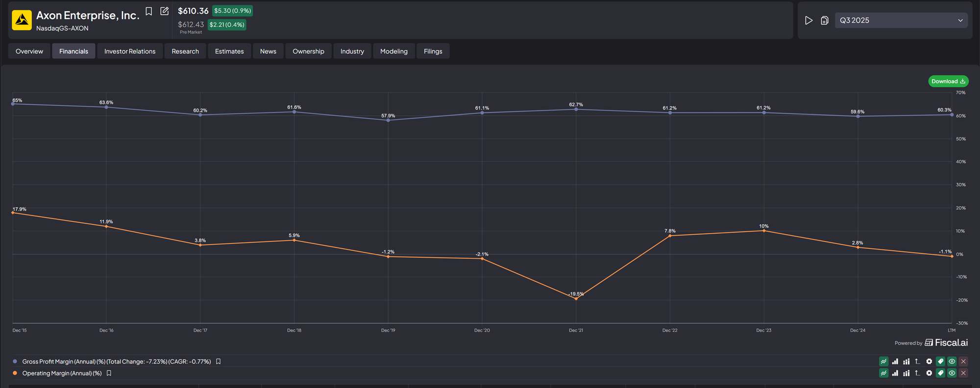Open the Ownership tab
The height and width of the screenshot is (388, 980).
tap(308, 51)
